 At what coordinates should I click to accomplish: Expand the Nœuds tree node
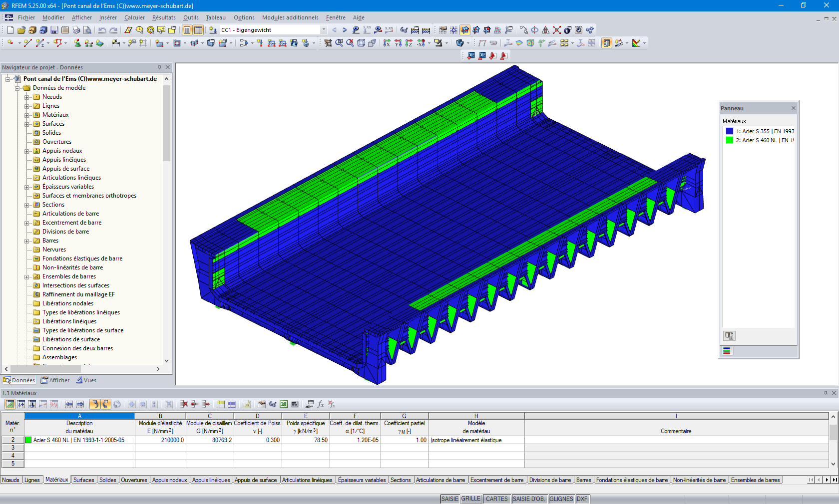pos(26,97)
